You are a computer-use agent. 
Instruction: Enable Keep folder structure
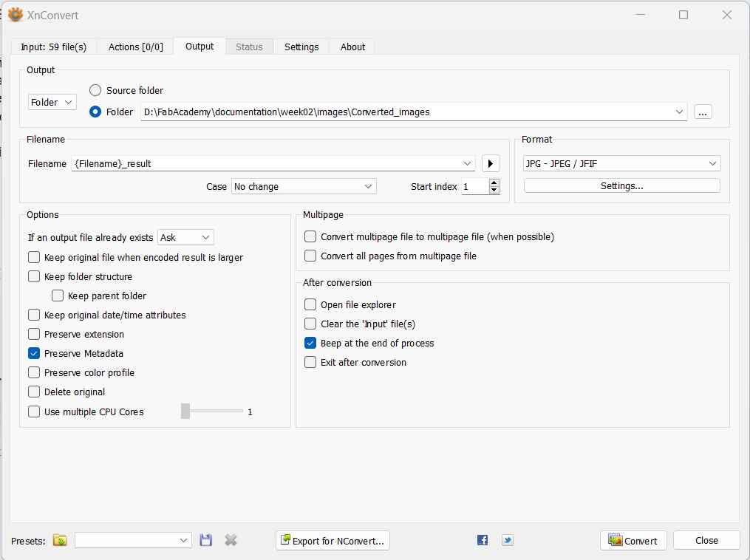[34, 276]
